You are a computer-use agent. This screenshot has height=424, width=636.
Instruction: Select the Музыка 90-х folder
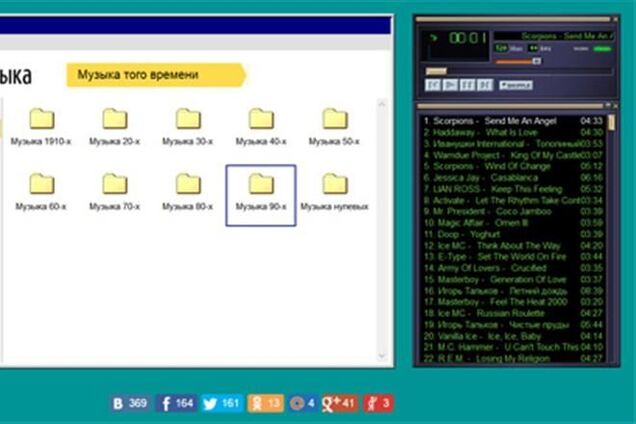tap(261, 195)
